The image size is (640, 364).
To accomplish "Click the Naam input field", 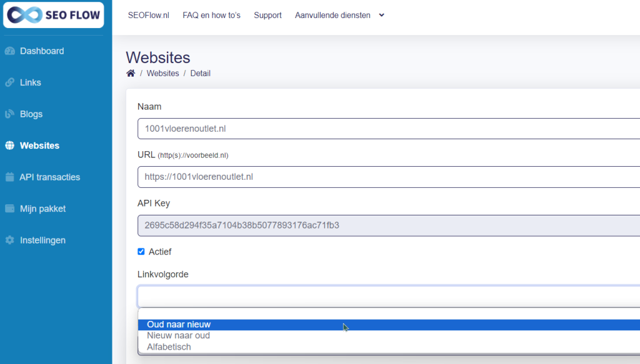I will coord(389,129).
